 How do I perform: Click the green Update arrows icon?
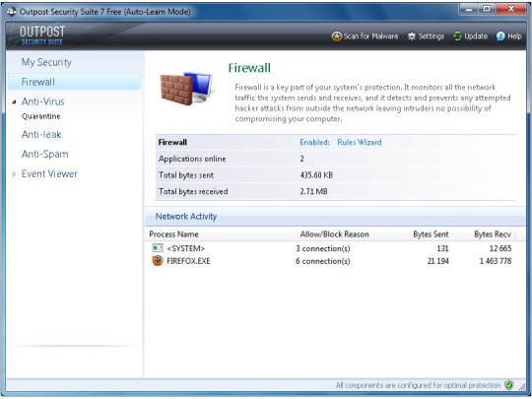click(x=457, y=36)
